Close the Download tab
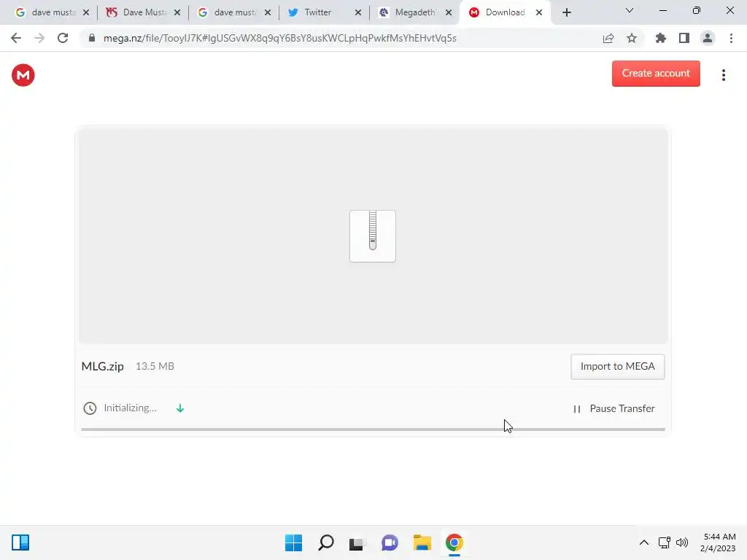Viewport: 747px width, 560px height. tap(539, 13)
